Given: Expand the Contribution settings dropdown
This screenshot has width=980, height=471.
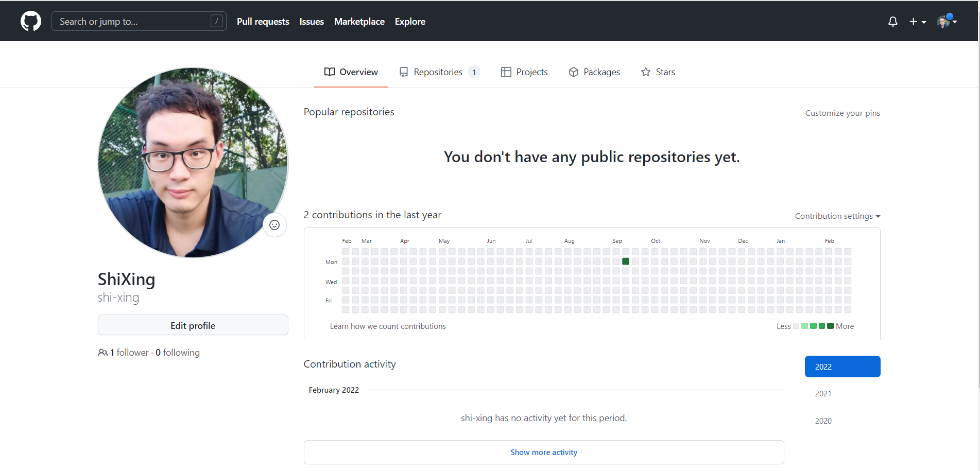Looking at the screenshot, I should pyautogui.click(x=837, y=216).
